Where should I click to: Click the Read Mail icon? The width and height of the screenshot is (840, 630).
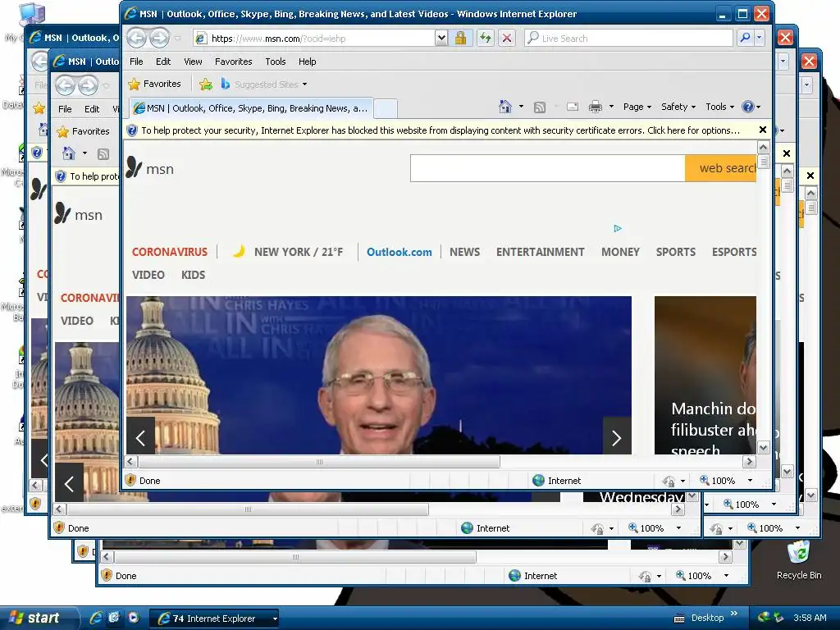[x=572, y=107]
